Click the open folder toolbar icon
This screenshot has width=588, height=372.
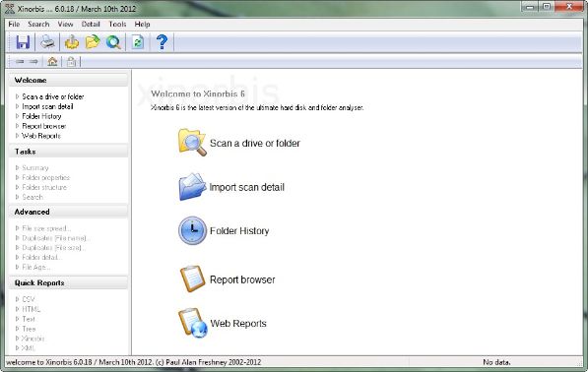(93, 42)
